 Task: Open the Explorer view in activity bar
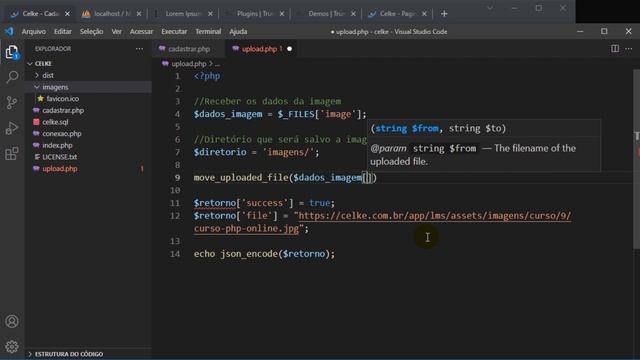pos(12,52)
